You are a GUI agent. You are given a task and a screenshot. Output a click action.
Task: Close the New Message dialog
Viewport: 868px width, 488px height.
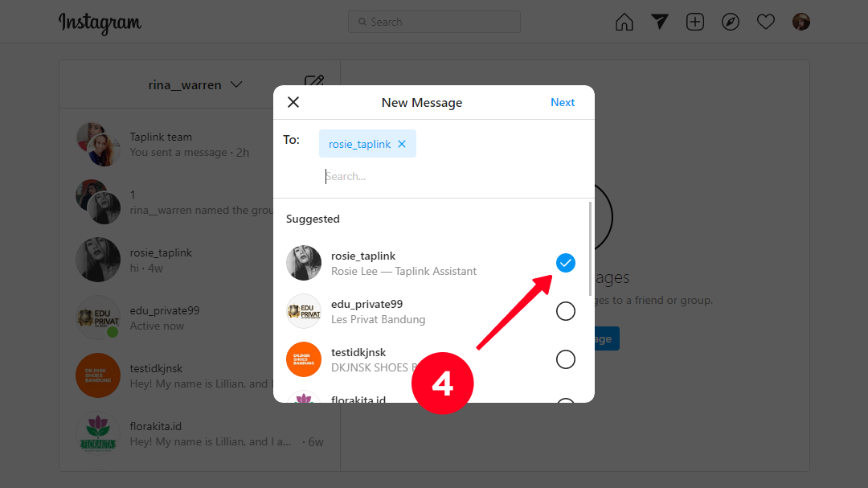coord(293,102)
